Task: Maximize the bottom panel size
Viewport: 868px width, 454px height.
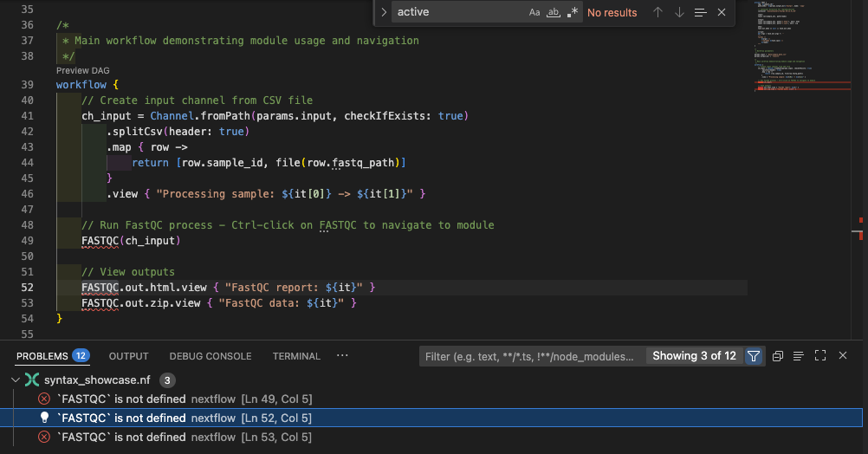Action: click(x=819, y=356)
